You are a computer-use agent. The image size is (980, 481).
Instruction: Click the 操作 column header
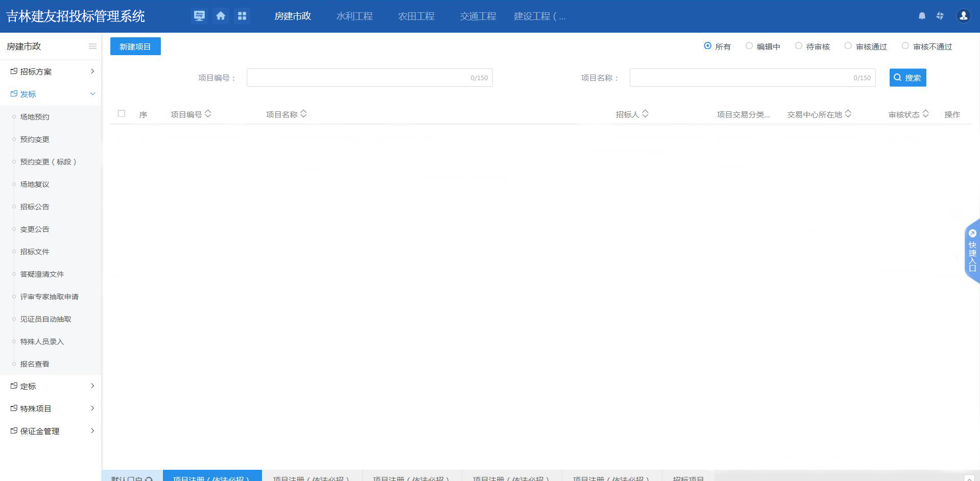pos(952,114)
